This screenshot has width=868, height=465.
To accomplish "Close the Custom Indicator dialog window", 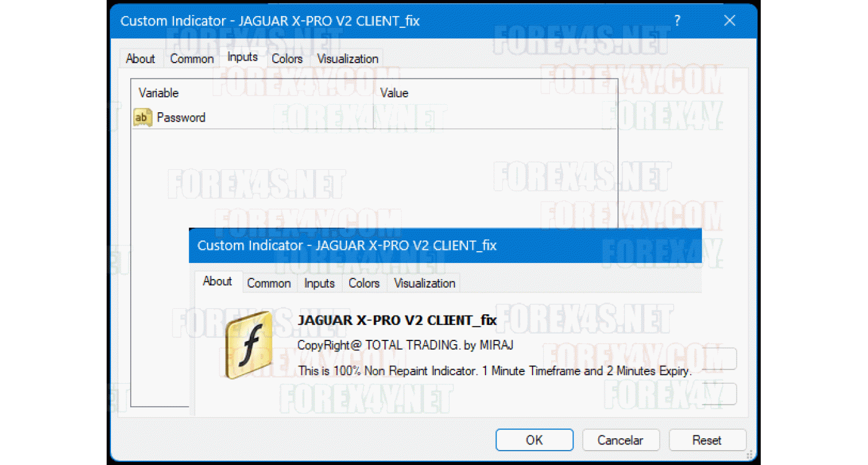I will pos(729,21).
